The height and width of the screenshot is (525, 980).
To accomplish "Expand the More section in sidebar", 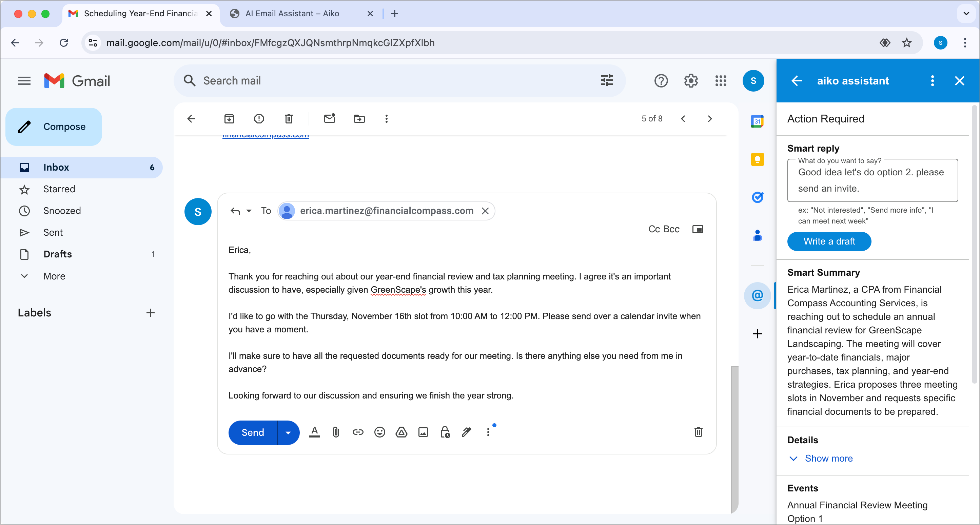I will click(54, 276).
